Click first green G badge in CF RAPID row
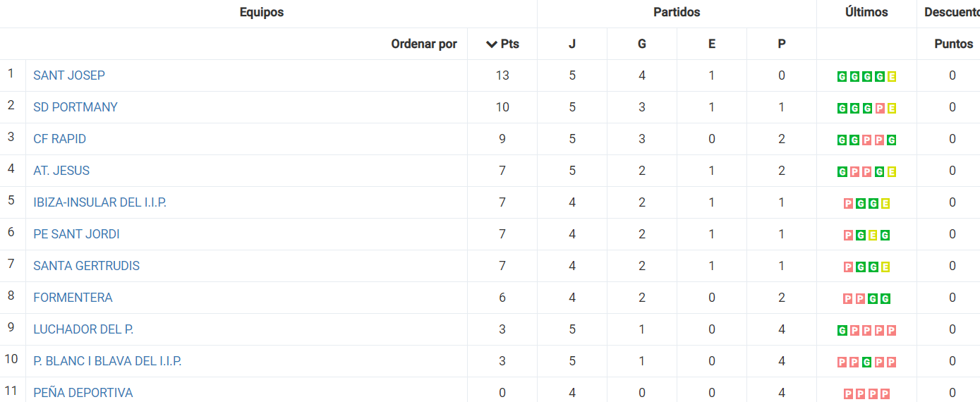Image resolution: width=980 pixels, height=402 pixels. click(842, 140)
